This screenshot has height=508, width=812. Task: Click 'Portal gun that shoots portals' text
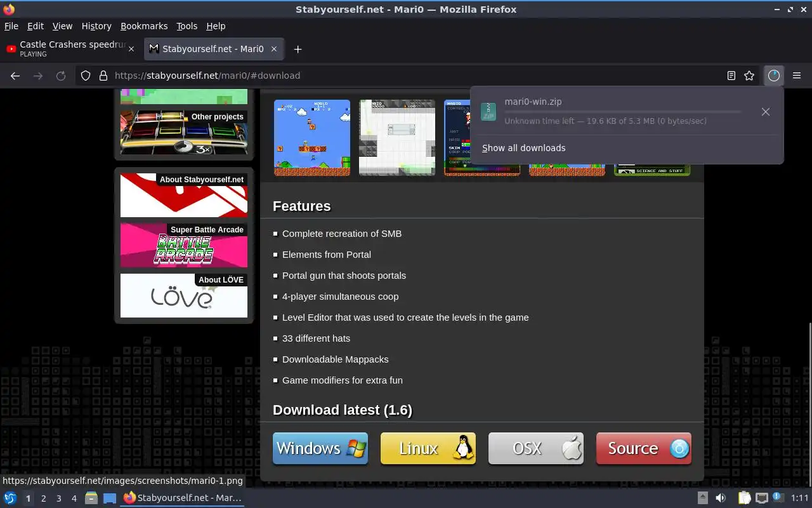pos(344,276)
